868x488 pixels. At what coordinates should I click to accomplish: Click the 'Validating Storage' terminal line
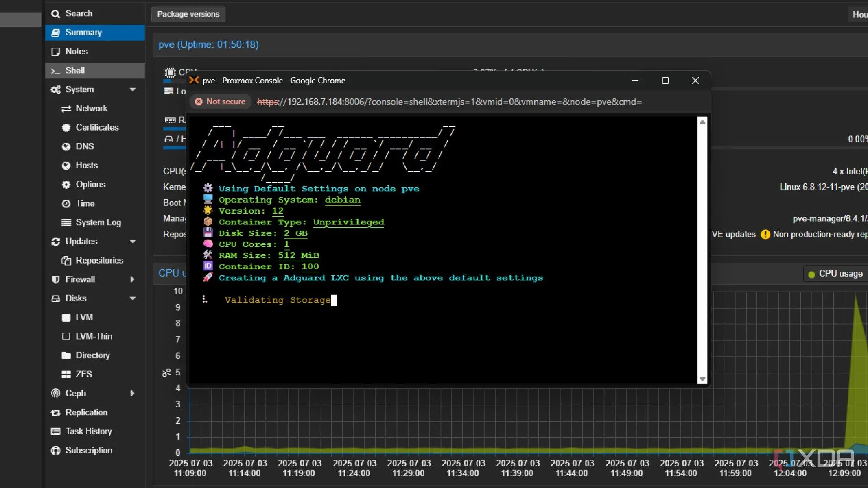tap(278, 300)
